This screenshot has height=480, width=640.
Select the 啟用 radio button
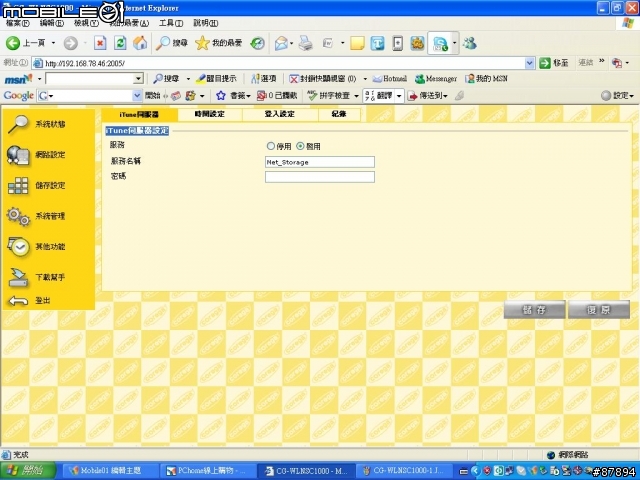coord(300,146)
